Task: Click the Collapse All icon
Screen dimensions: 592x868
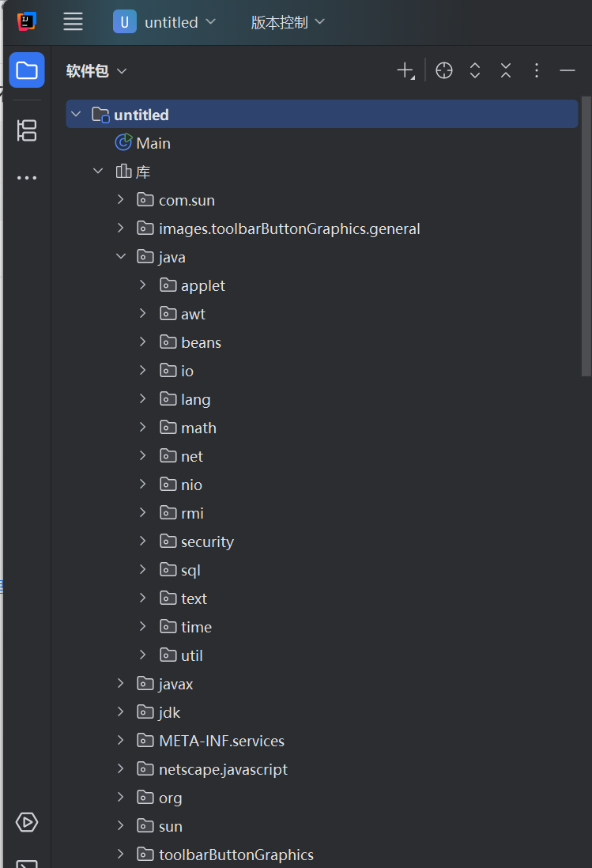Action: point(506,71)
